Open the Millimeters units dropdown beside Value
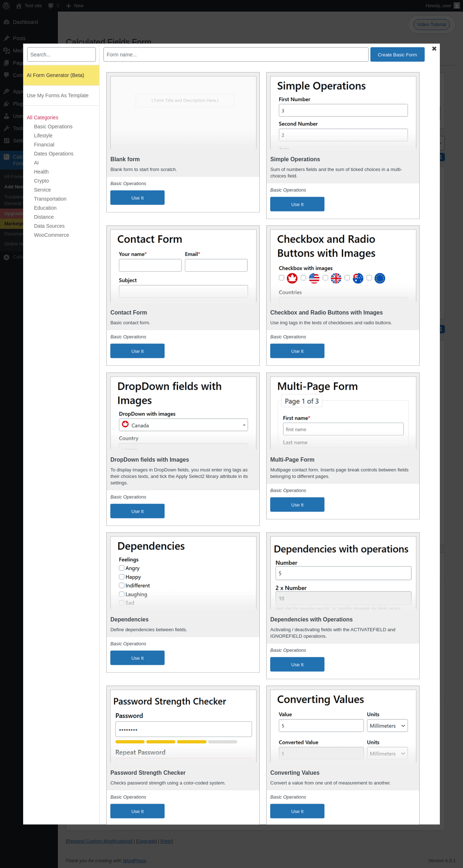 [387, 726]
